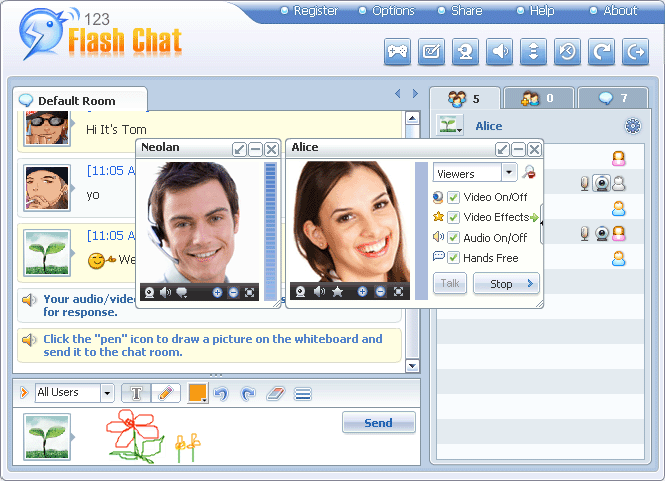This screenshot has width=665, height=481.
Task: Expand the Video Effects green arrow
Action: 535,217
